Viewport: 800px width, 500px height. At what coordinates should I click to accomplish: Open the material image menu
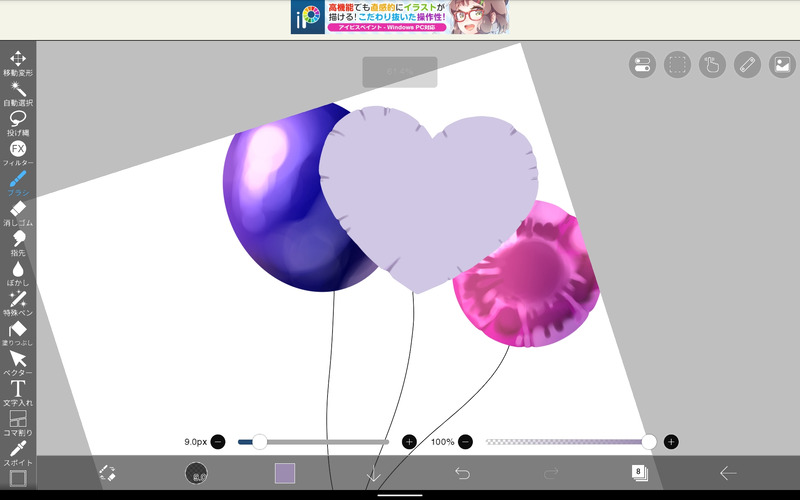click(x=782, y=65)
